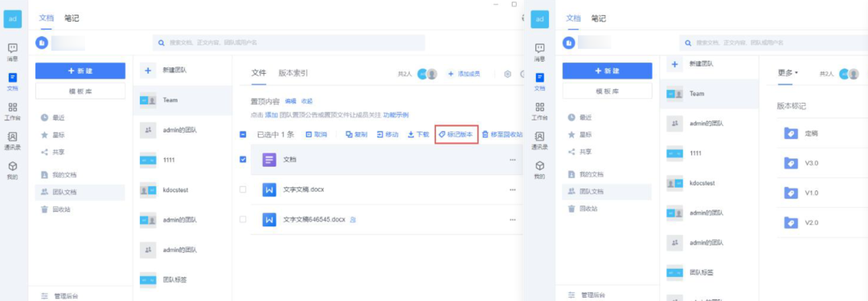Open the 功能示例 link
This screenshot has height=301, width=868.
(395, 115)
